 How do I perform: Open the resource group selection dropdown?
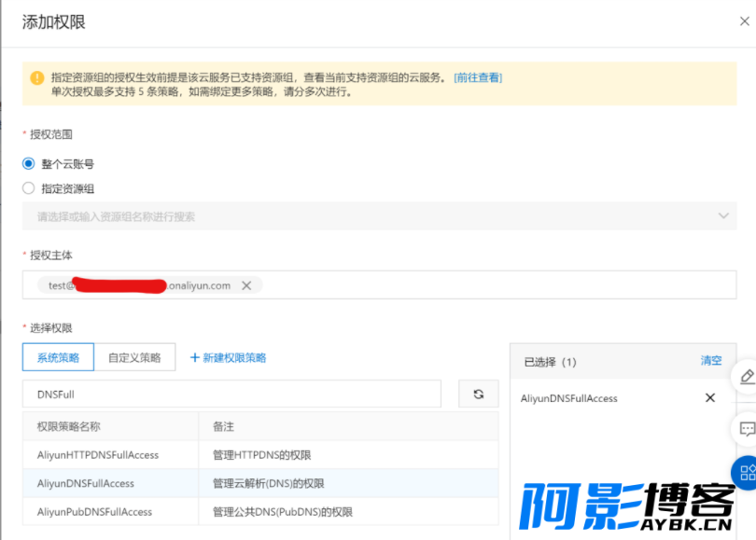point(379,216)
